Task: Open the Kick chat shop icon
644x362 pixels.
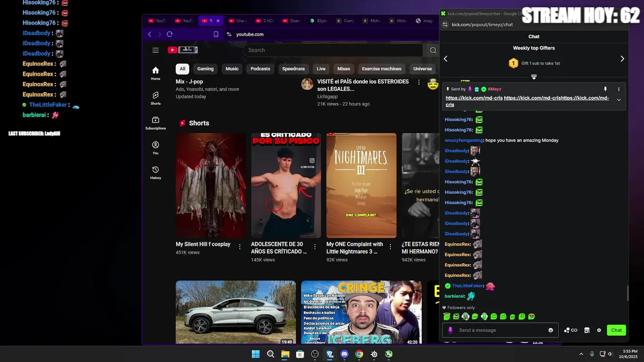Action: click(x=587, y=330)
